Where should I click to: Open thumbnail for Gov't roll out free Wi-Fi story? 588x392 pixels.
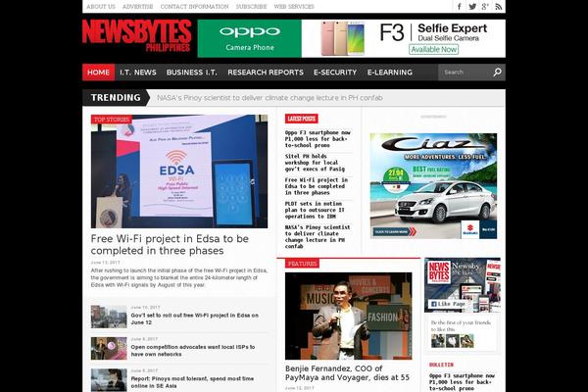click(109, 317)
